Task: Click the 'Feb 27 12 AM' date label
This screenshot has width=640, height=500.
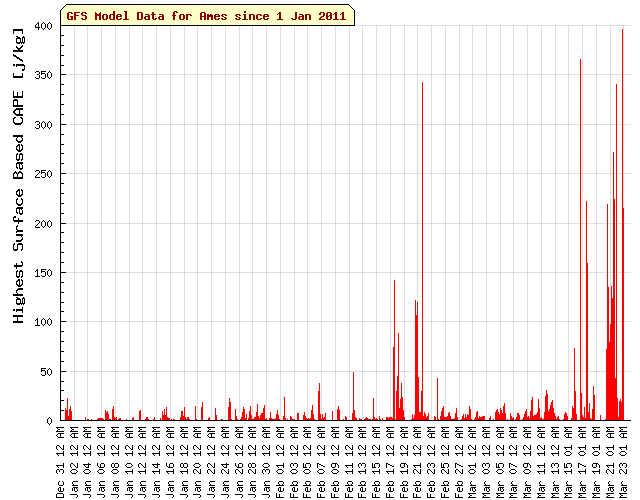Action: (459, 462)
